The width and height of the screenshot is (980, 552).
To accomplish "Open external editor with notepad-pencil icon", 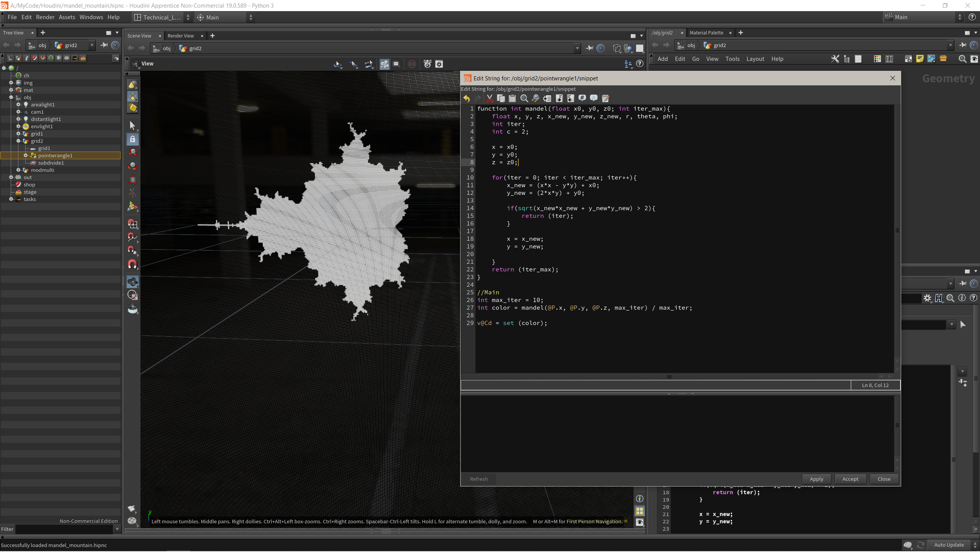I will point(606,98).
